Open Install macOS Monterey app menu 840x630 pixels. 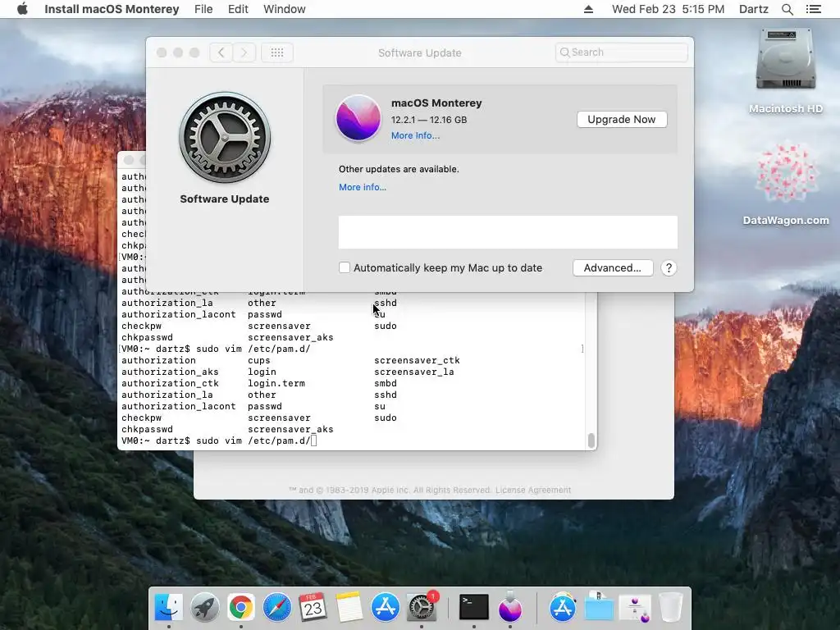112,9
